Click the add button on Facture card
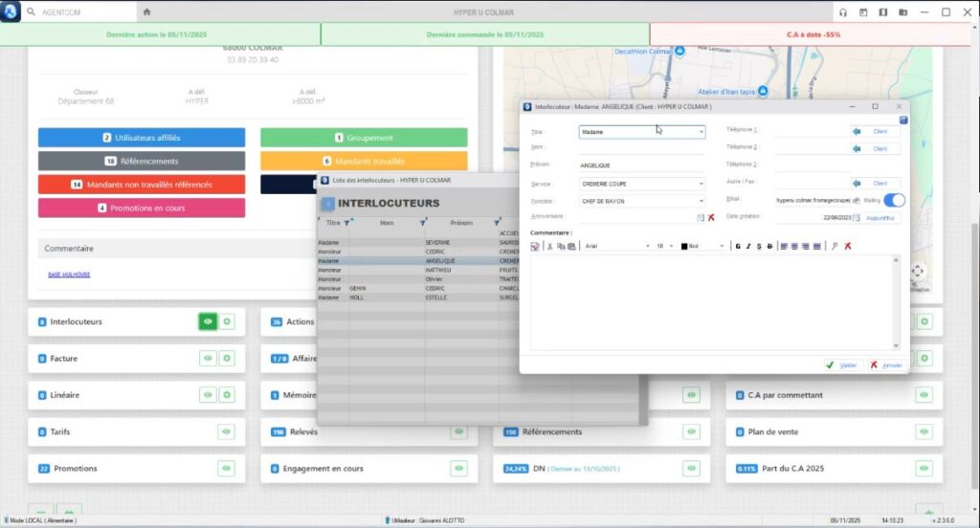The image size is (980, 528). 227,359
